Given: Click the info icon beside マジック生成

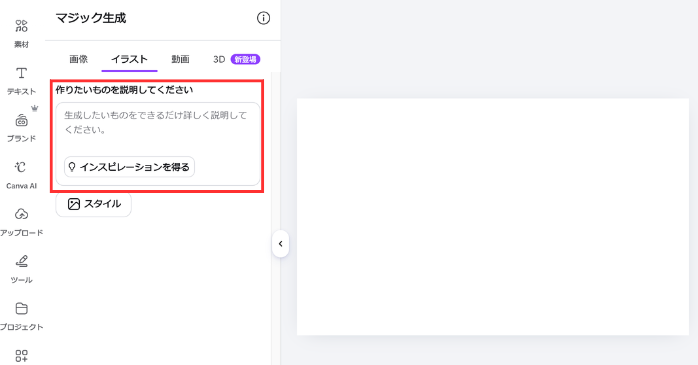Looking at the screenshot, I should [x=263, y=18].
